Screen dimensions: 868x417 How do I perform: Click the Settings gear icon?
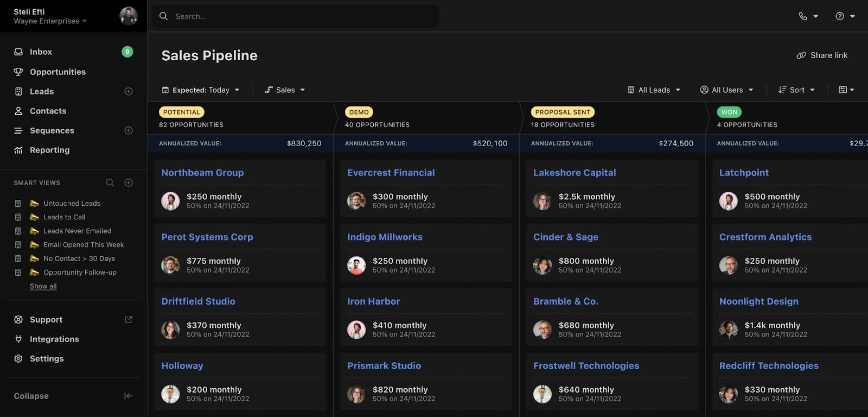pos(18,358)
